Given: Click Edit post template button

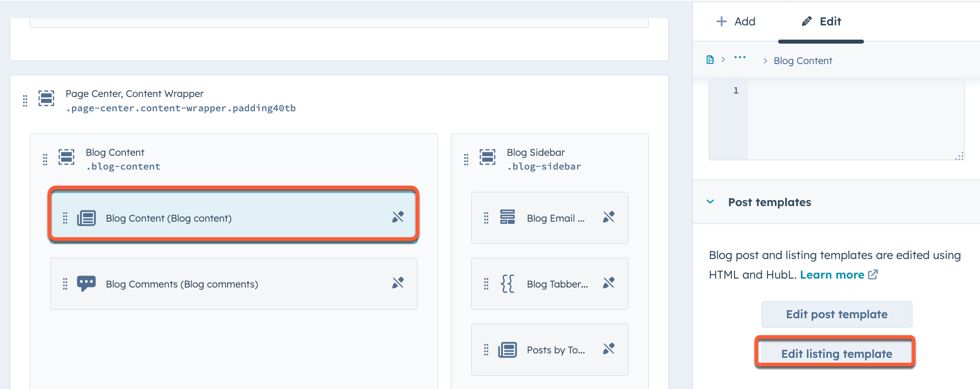Looking at the screenshot, I should tap(837, 314).
